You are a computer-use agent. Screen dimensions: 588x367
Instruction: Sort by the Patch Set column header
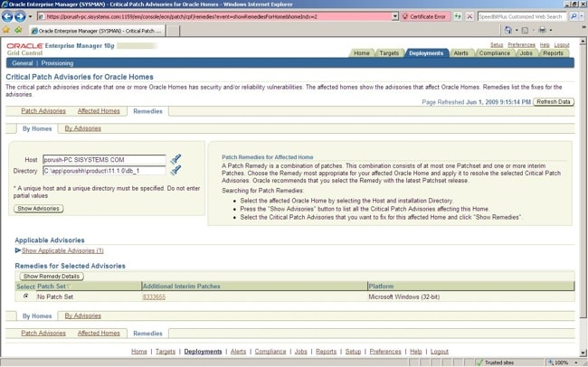pos(52,286)
